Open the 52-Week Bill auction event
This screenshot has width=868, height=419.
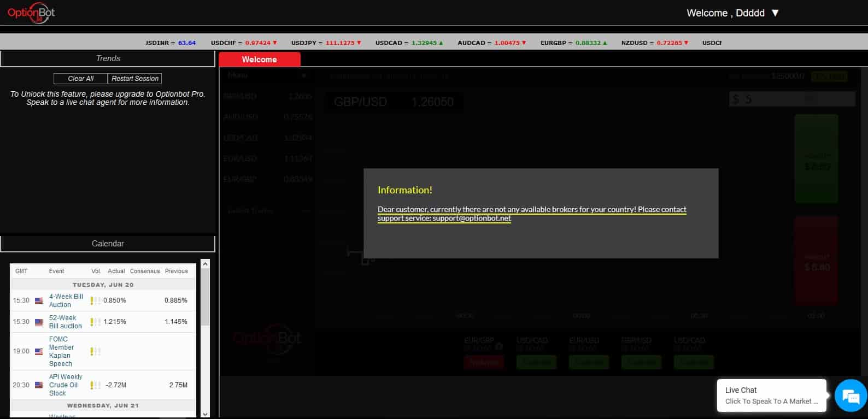(x=66, y=322)
